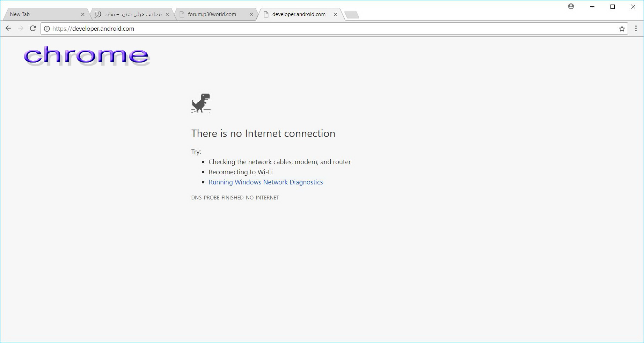Reload the developer.android.com page
The width and height of the screenshot is (644, 343).
[x=33, y=29]
